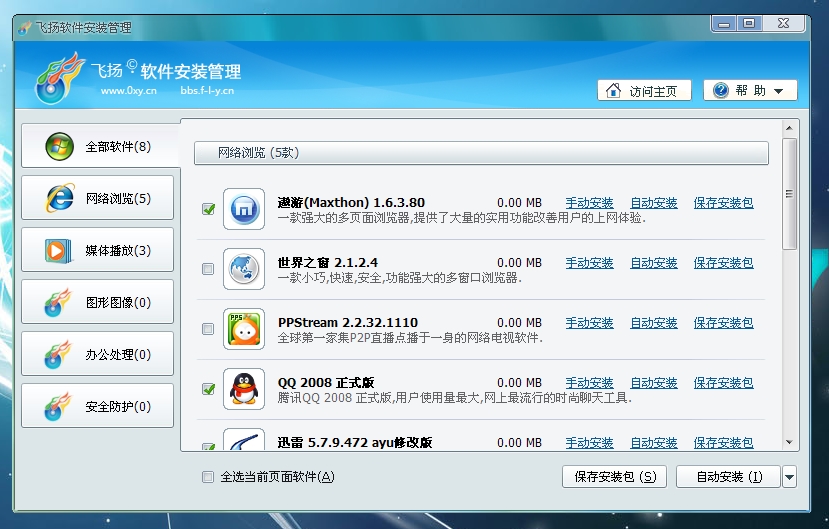Click the 保存安装包(S) button
This screenshot has width=829, height=529.
[614, 477]
